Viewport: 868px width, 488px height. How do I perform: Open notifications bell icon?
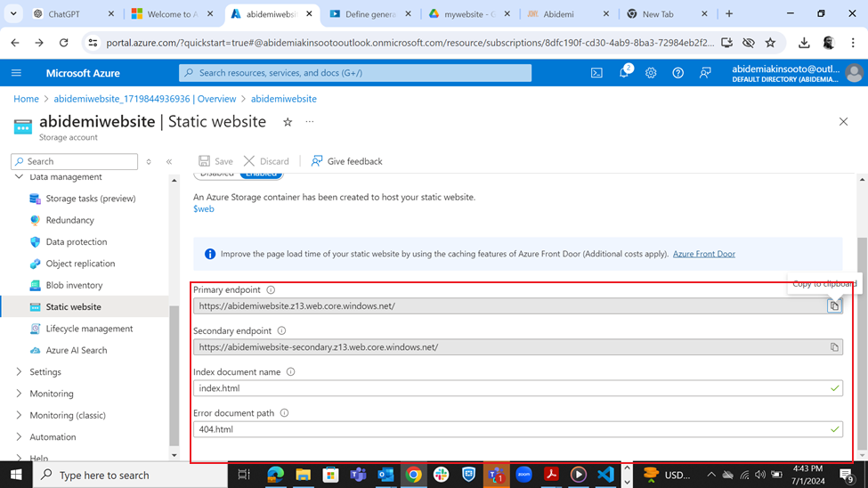point(624,72)
